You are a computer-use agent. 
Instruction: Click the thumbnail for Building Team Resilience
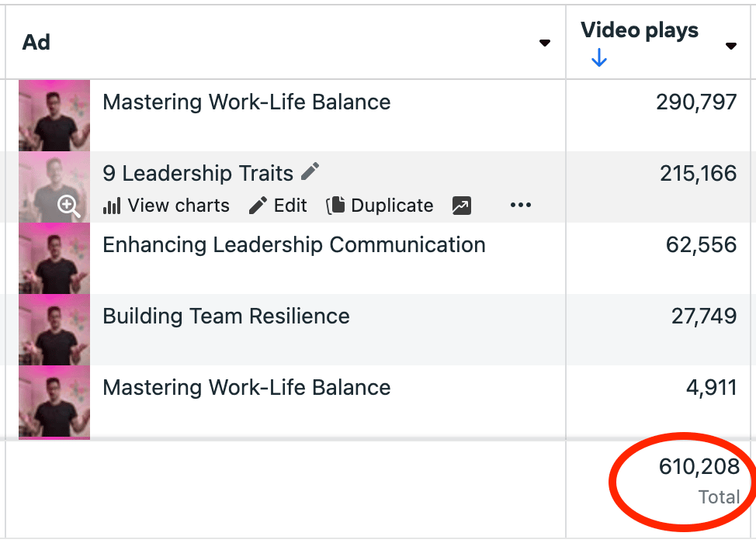click(x=54, y=330)
